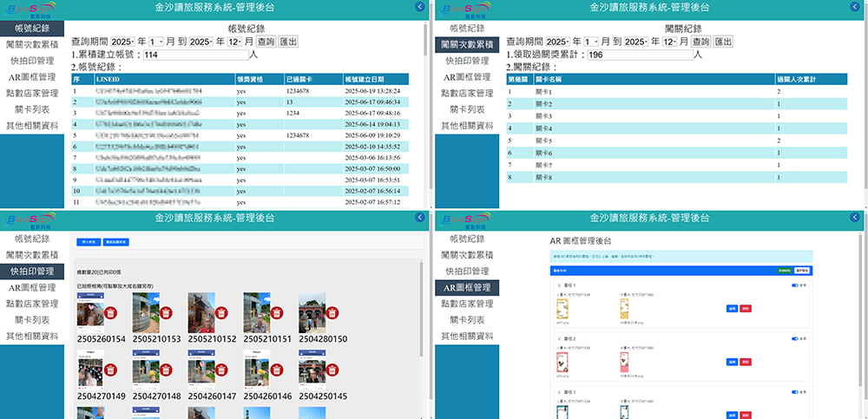Open the start month dropdown on the 闖關紀錄 page
The width and height of the screenshot is (868, 419).
click(591, 42)
